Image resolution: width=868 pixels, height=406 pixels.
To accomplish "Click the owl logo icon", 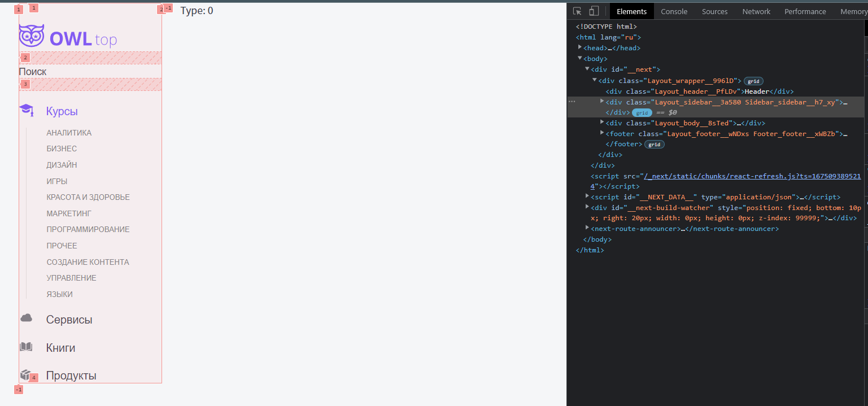I will pos(32,35).
